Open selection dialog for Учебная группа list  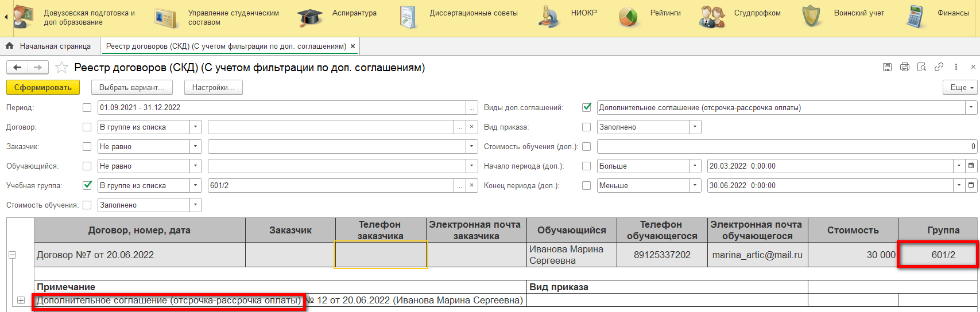click(x=459, y=186)
